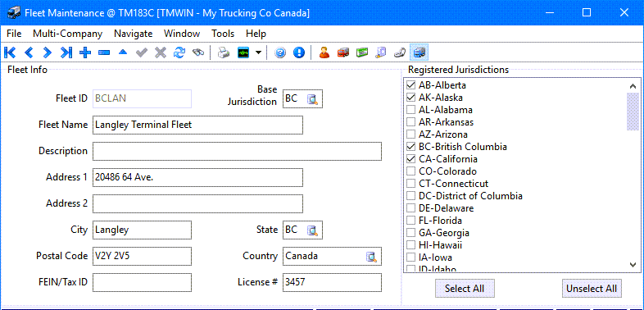Expand the dropdown arrow beside monitor icon
This screenshot has height=310, width=644.
point(258,52)
